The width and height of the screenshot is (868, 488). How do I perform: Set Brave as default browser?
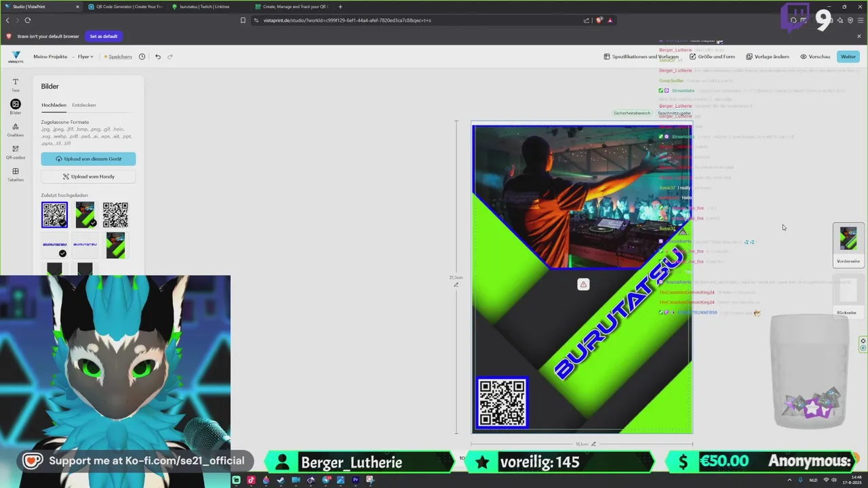coord(104,36)
